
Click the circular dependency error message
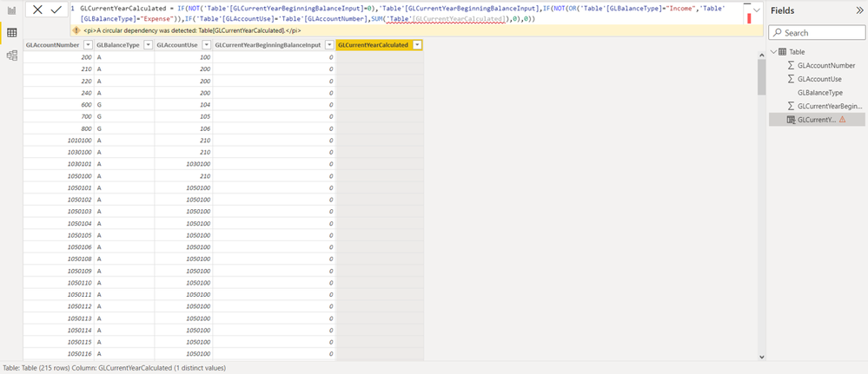tap(192, 30)
